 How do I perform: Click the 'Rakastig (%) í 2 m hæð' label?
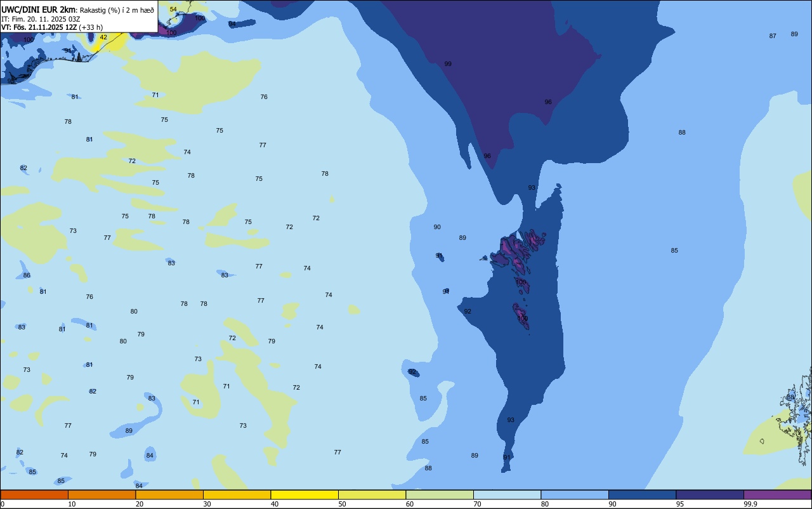click(x=117, y=10)
